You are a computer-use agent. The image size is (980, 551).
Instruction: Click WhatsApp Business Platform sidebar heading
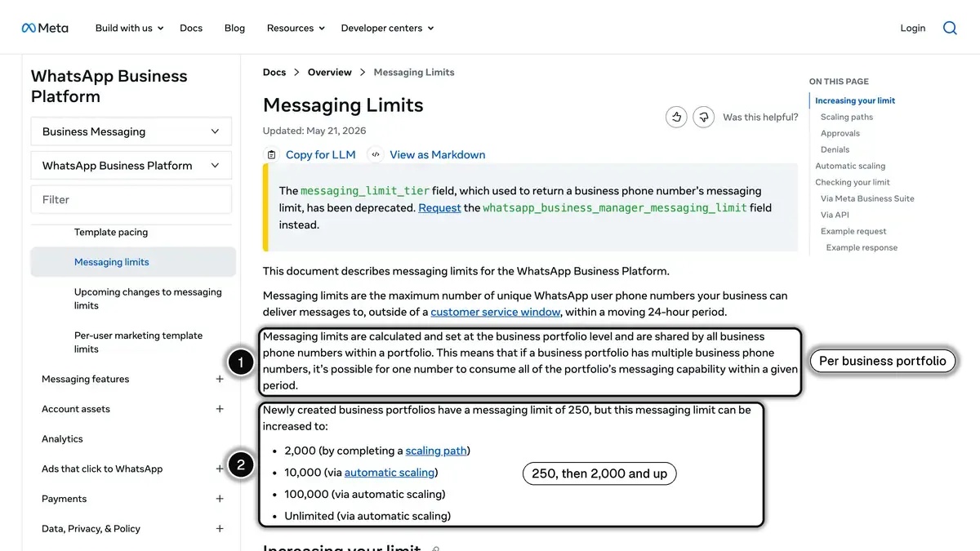109,86
